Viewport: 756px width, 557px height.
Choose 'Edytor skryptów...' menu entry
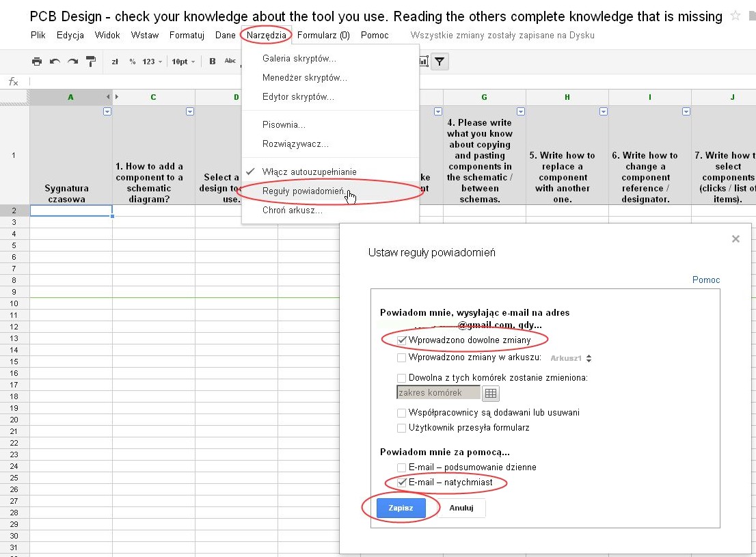click(x=330, y=97)
